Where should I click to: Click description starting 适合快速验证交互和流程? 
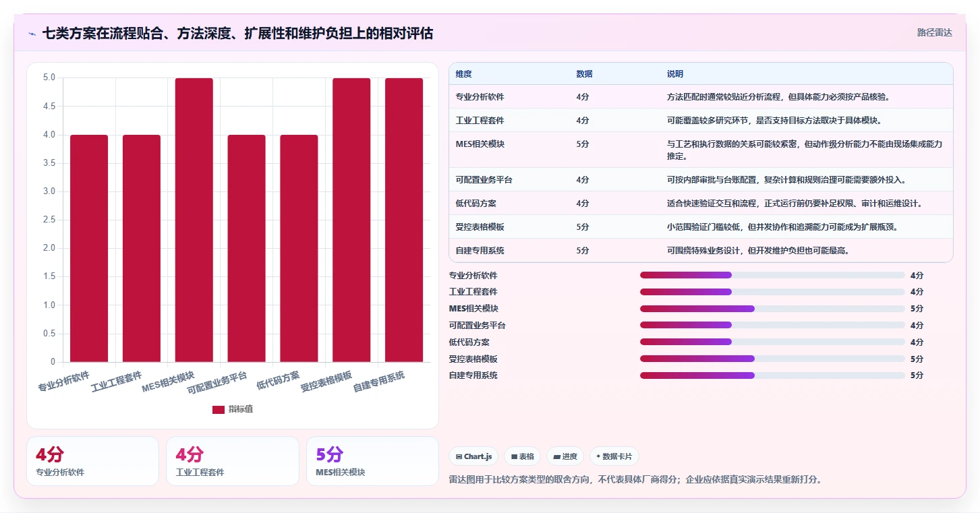pyautogui.click(x=794, y=204)
